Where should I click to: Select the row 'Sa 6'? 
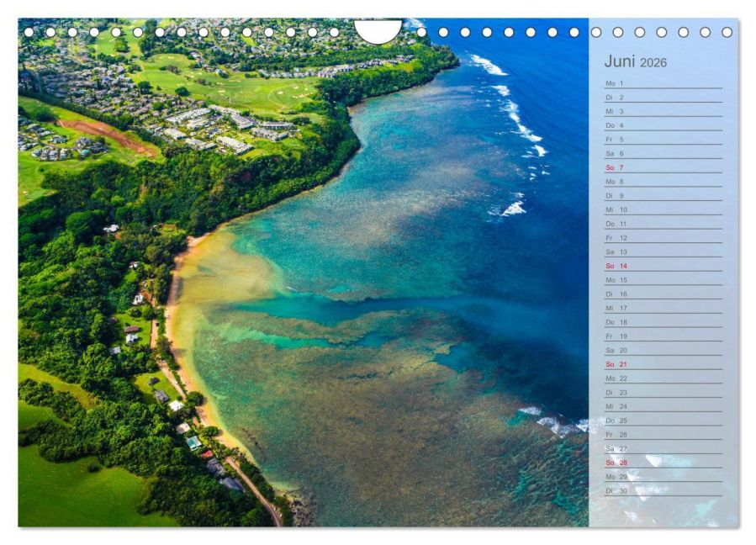[x=663, y=153]
